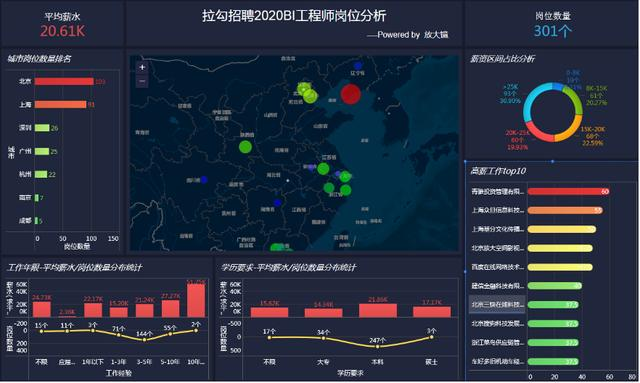Image resolution: width=640 pixels, height=383 pixels.
Task: Click the dashboard title 拉勾招聘2020BI工程师岗位分析
Action: tap(294, 16)
